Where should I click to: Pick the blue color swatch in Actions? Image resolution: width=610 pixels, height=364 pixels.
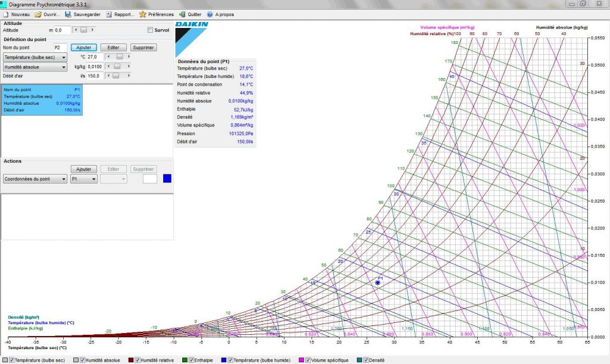[167, 179]
